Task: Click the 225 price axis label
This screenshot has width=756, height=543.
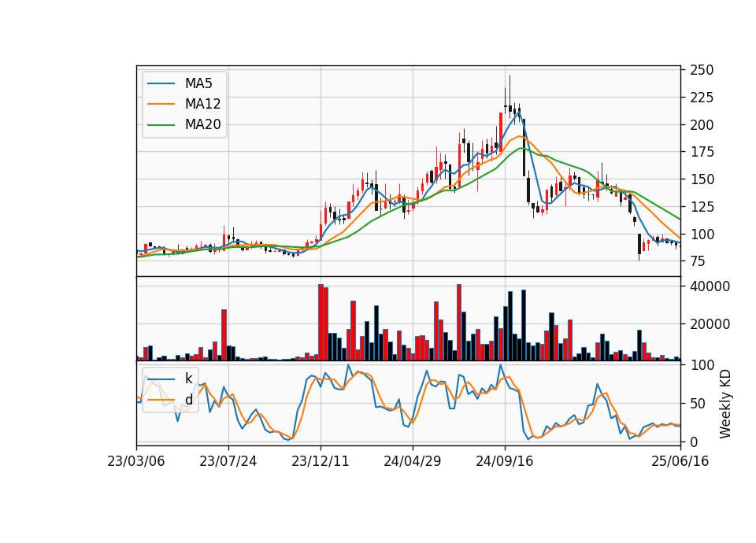Action: click(x=702, y=98)
